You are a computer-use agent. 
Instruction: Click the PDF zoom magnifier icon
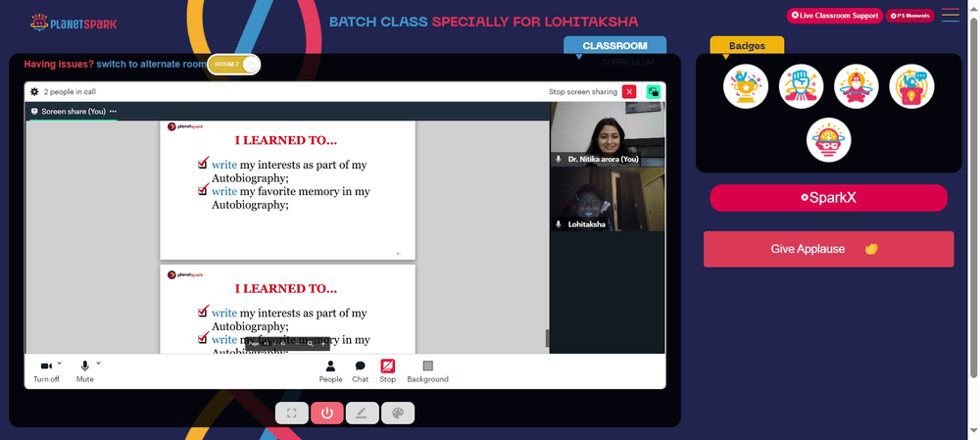pos(310,343)
